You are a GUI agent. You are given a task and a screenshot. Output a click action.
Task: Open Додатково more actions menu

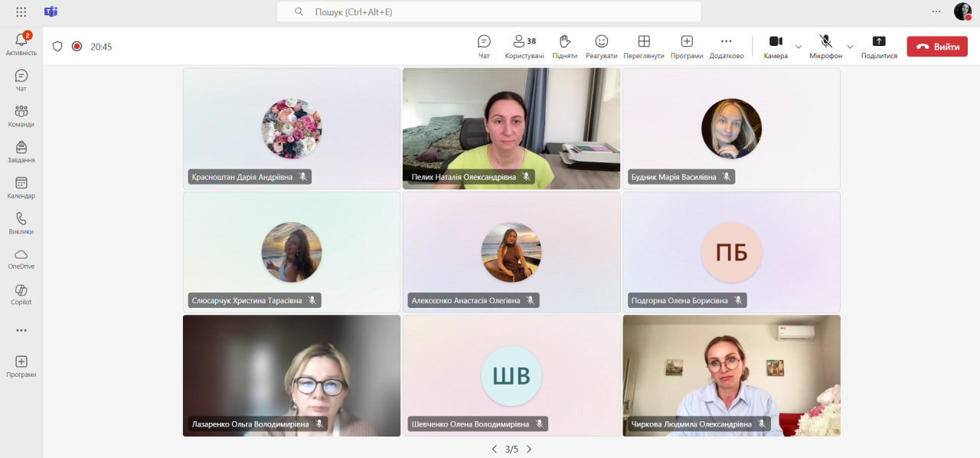tap(726, 46)
